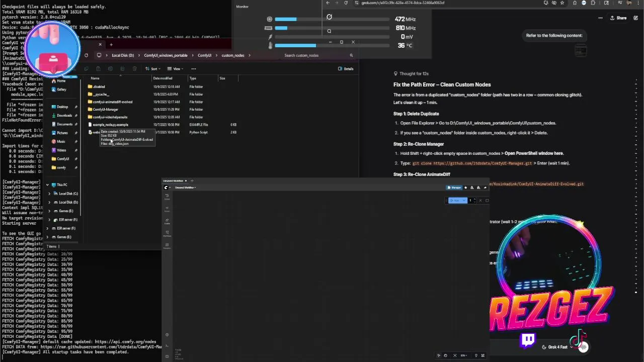This screenshot has height=362, width=644.
Task: Toggle Details pane in File Explorer
Action: (x=346, y=69)
